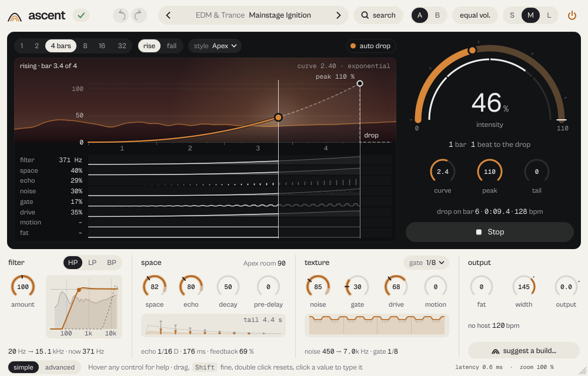Click the intensity arc handle
The width and height of the screenshot is (588, 376).
472,50
